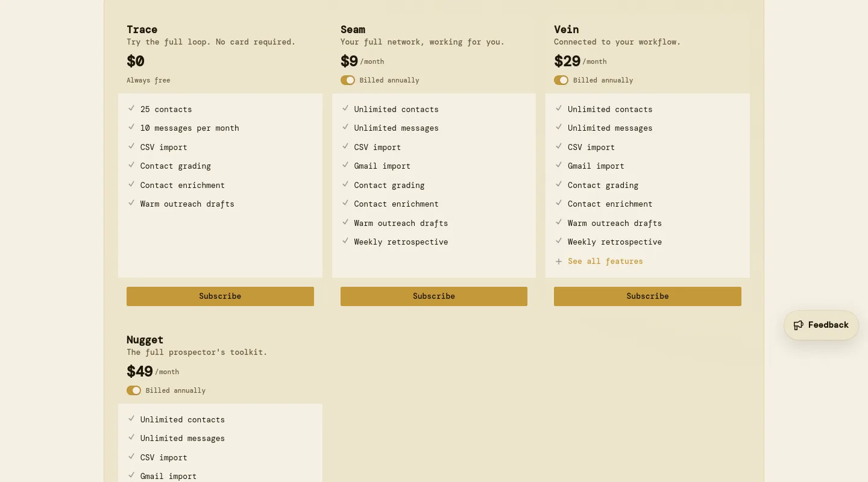
Task: Click Vein's Contact grading feature
Action: [x=603, y=185]
